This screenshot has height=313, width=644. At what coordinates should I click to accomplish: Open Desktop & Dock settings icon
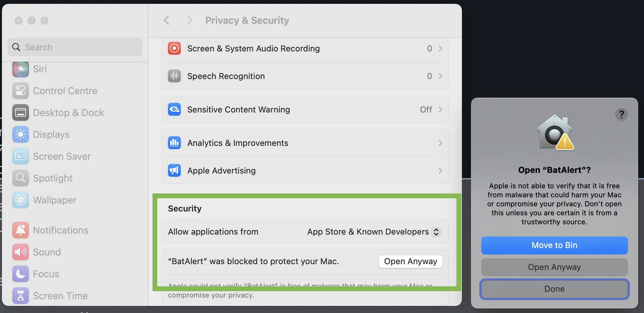[x=21, y=113]
